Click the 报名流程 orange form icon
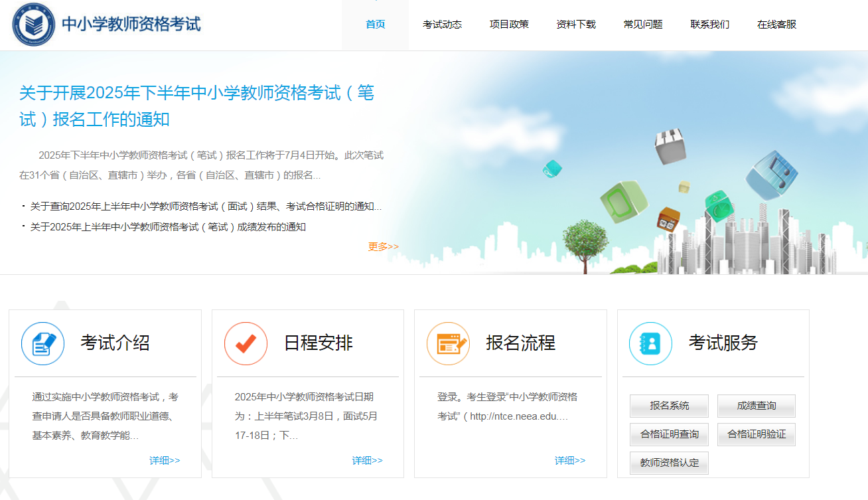This screenshot has height=500, width=868. point(449,344)
